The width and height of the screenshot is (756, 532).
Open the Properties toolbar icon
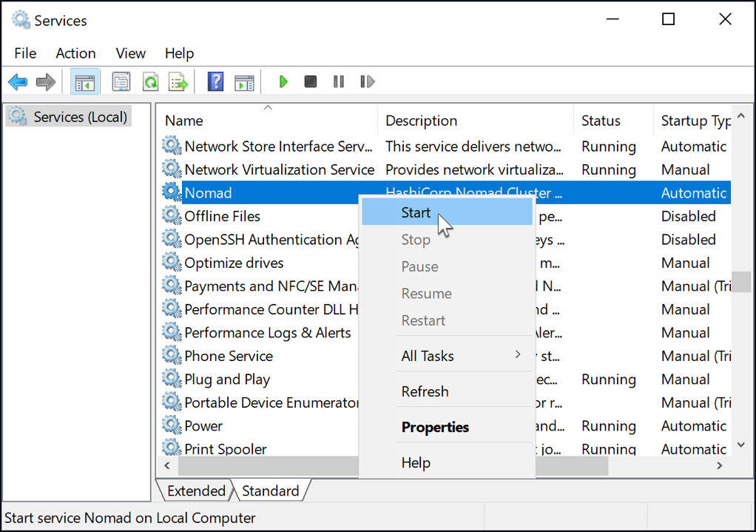[x=121, y=81]
